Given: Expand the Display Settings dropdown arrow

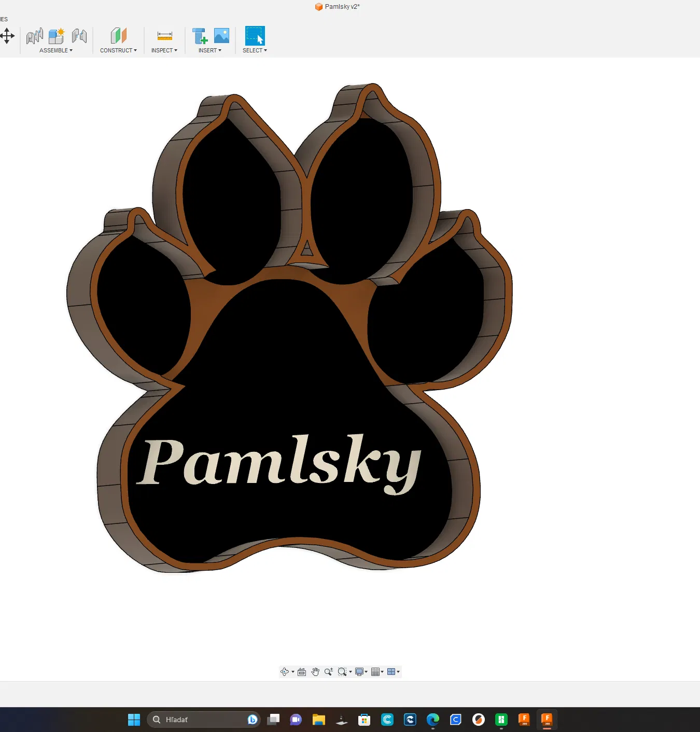Looking at the screenshot, I should click(x=366, y=672).
